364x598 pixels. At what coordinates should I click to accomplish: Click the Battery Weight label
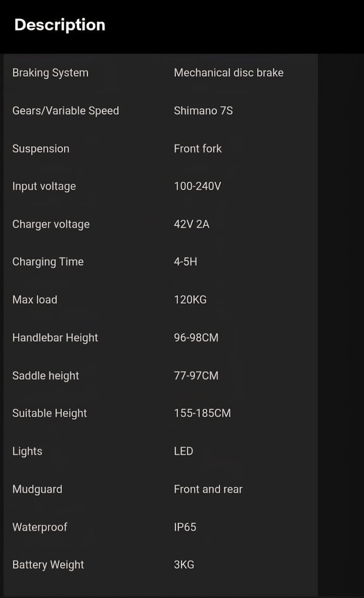48,565
